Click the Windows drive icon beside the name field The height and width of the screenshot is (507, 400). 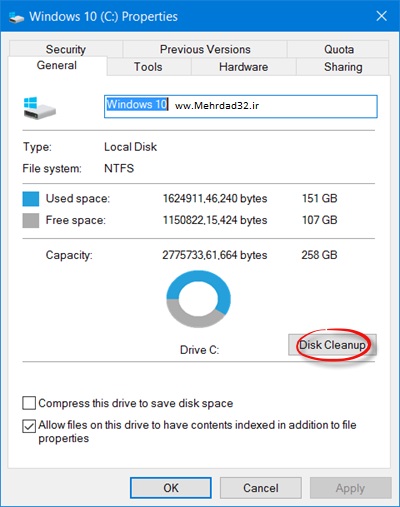point(40,108)
